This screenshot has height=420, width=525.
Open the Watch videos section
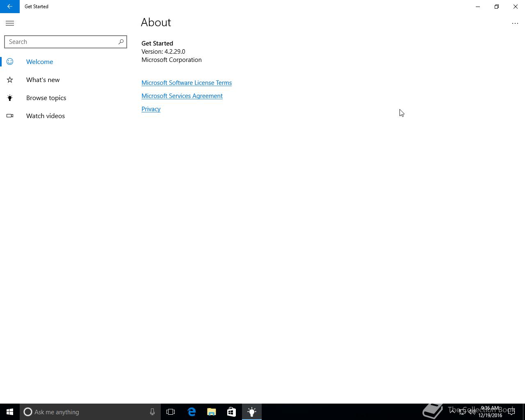coord(66,116)
